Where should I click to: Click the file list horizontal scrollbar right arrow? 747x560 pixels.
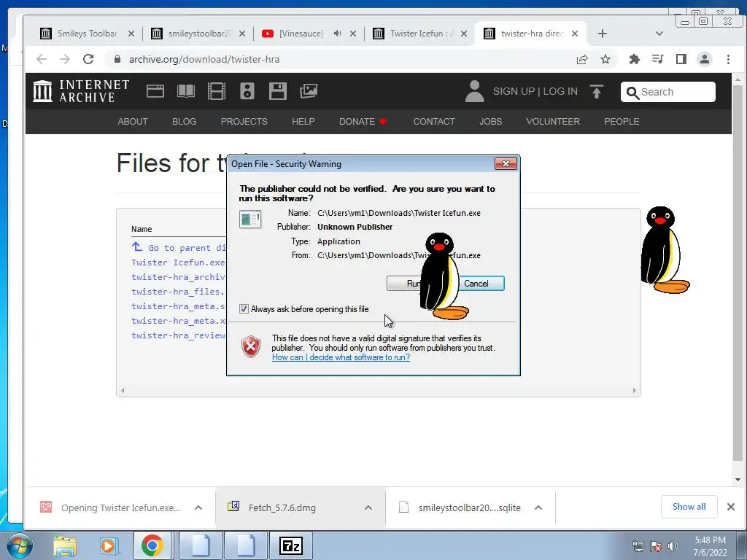(x=634, y=391)
